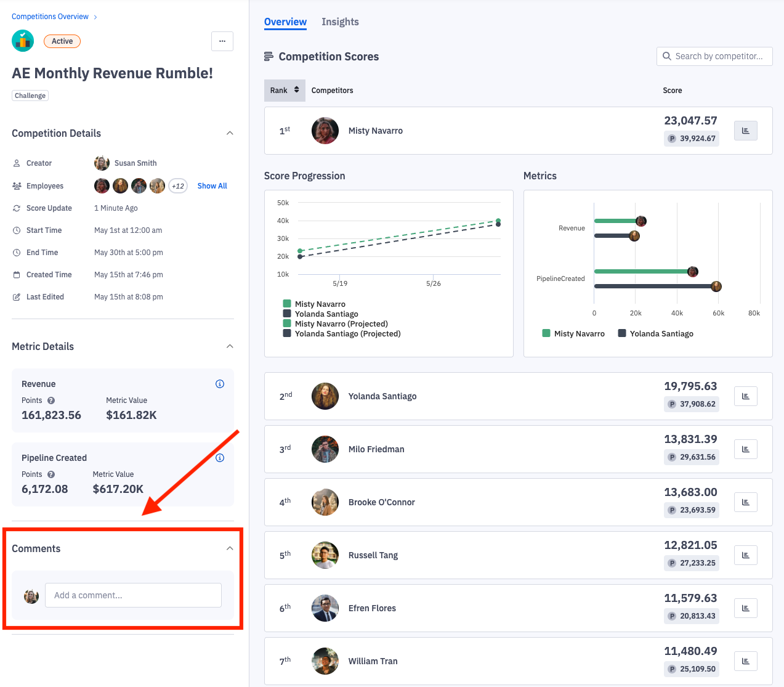Toggle Misty Navarro series in Score Progression legend

320,304
